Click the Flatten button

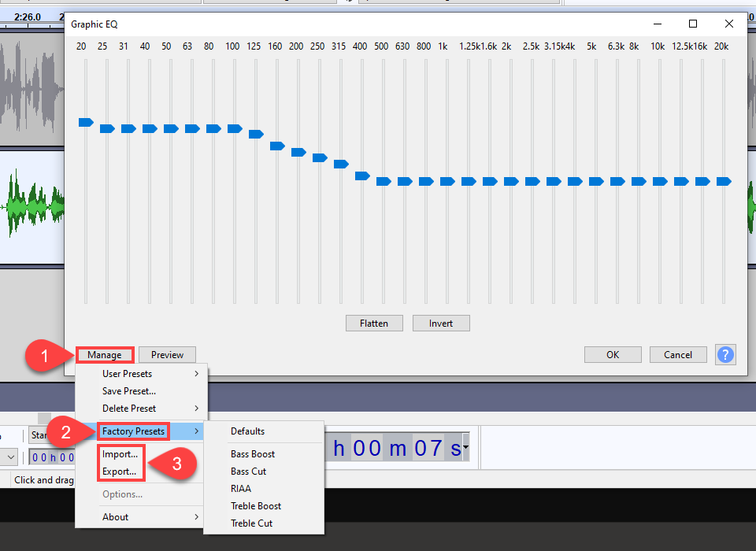[374, 323]
